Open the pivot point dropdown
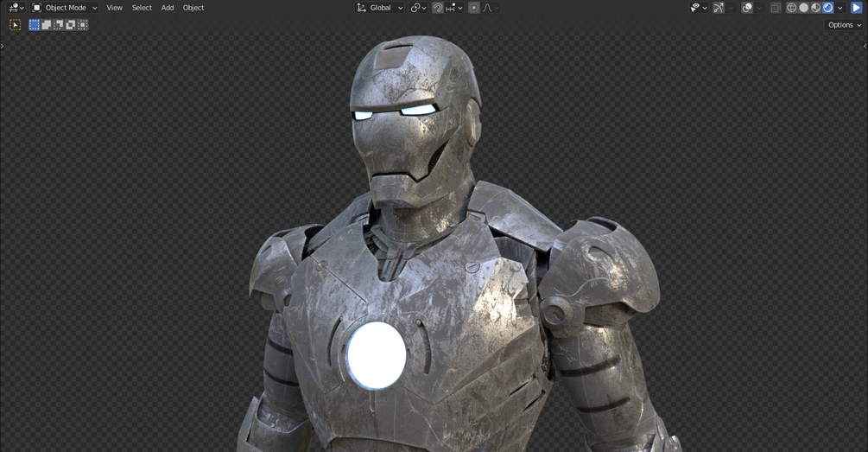The image size is (868, 452). coord(419,8)
